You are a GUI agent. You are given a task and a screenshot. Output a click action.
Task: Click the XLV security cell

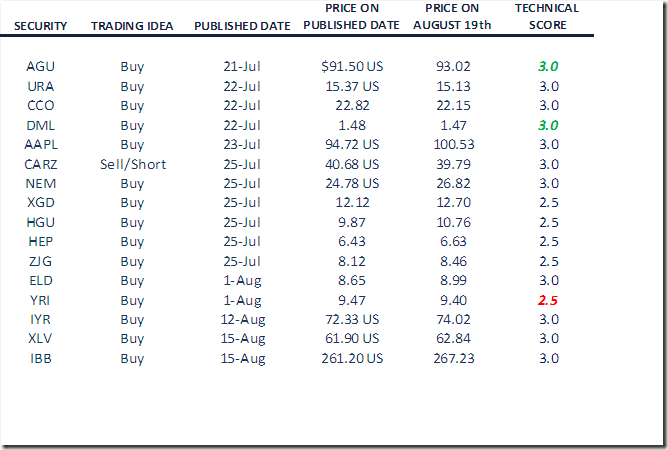point(41,339)
